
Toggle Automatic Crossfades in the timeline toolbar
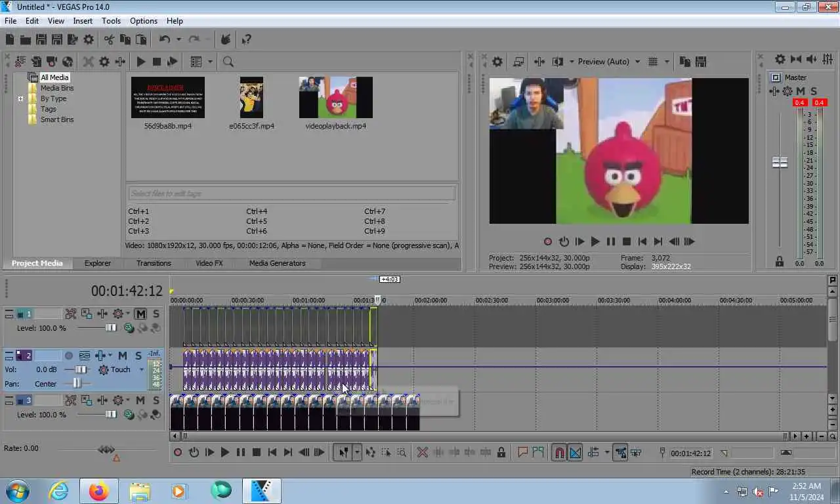[575, 453]
